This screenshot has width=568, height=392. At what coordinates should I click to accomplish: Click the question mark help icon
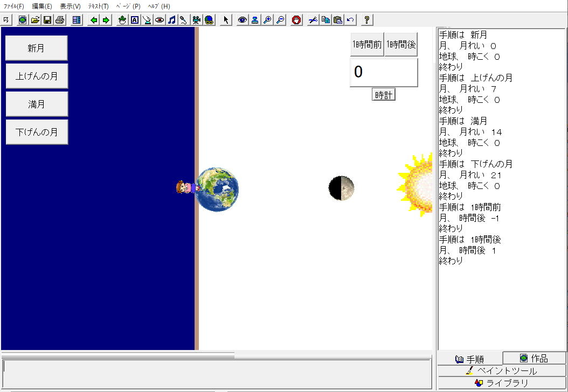click(x=366, y=20)
